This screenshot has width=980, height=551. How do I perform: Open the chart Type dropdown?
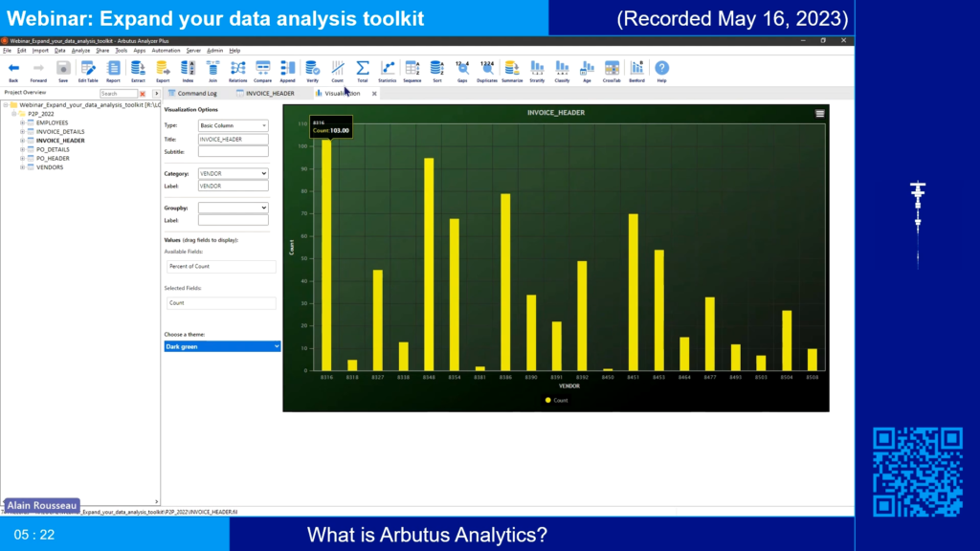234,125
